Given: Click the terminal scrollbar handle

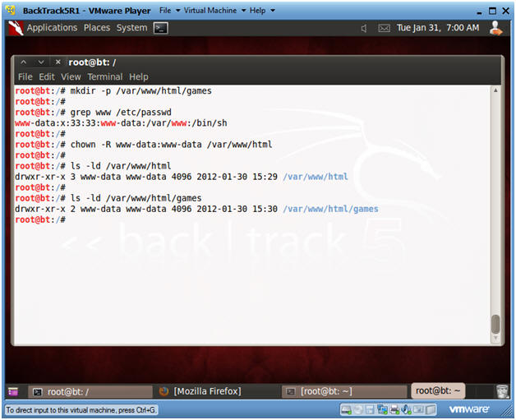Looking at the screenshot, I should click(495, 324).
